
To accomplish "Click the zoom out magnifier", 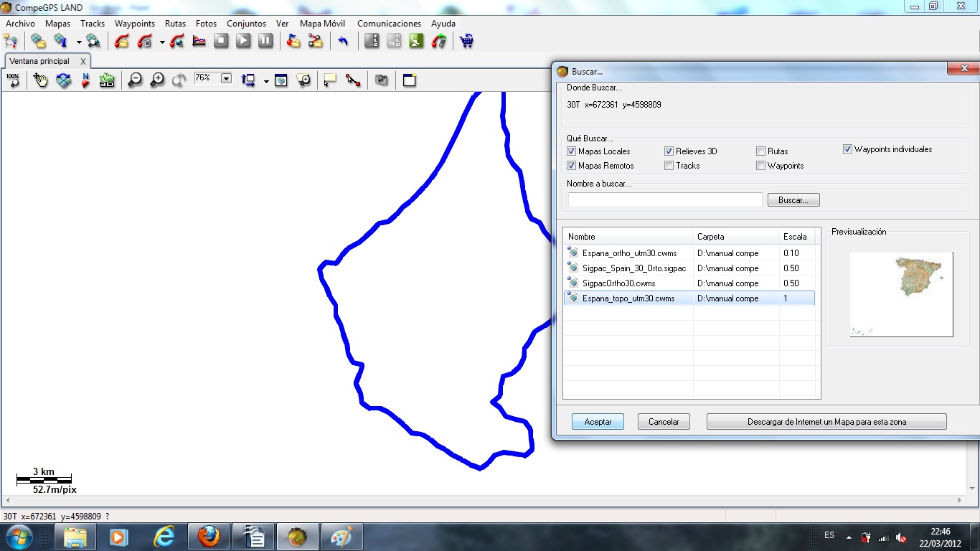I will tap(135, 80).
